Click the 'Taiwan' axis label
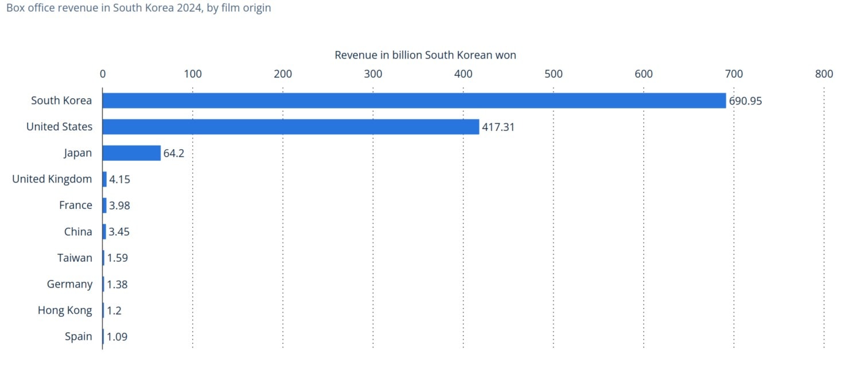This screenshot has height=365, width=868. click(x=75, y=258)
